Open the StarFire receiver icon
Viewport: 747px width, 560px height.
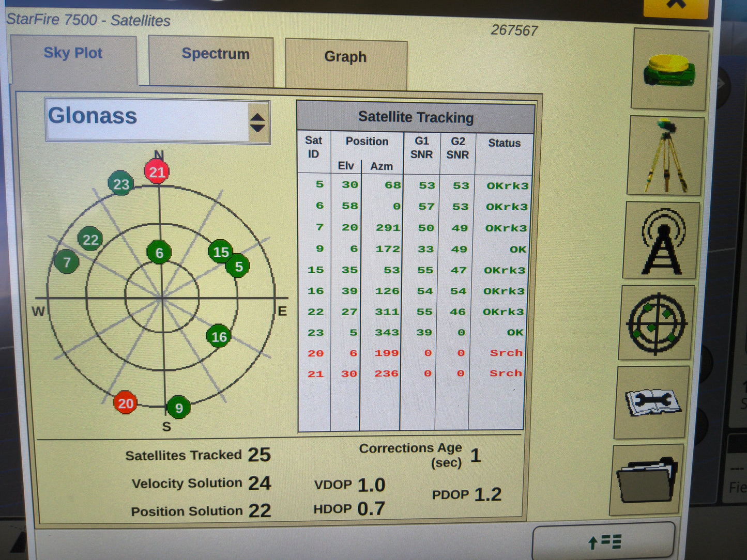[669, 69]
